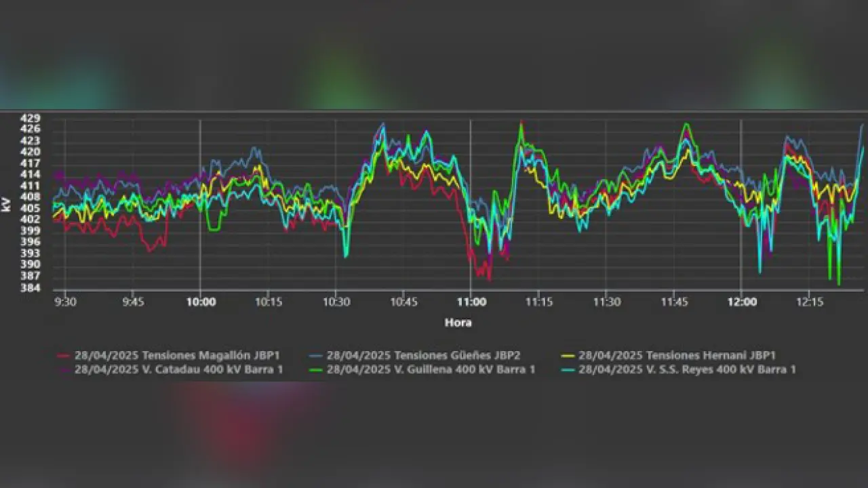This screenshot has height=488, width=868.
Task: Click the 9:30 time axis label
Action: 65,302
